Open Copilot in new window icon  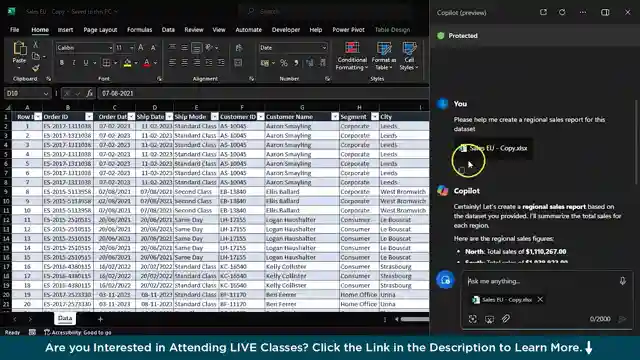click(543, 12)
